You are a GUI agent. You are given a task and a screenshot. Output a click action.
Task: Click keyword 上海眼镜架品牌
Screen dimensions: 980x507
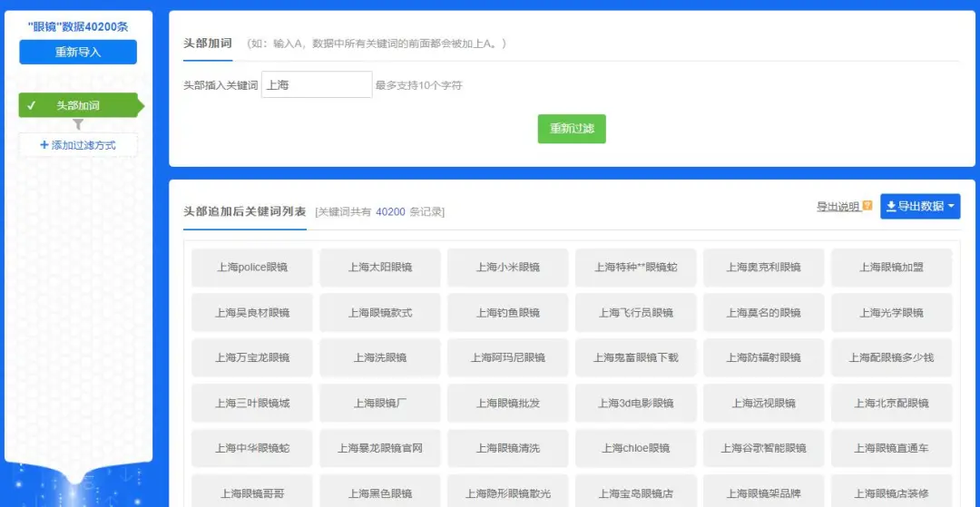pyautogui.click(x=764, y=492)
